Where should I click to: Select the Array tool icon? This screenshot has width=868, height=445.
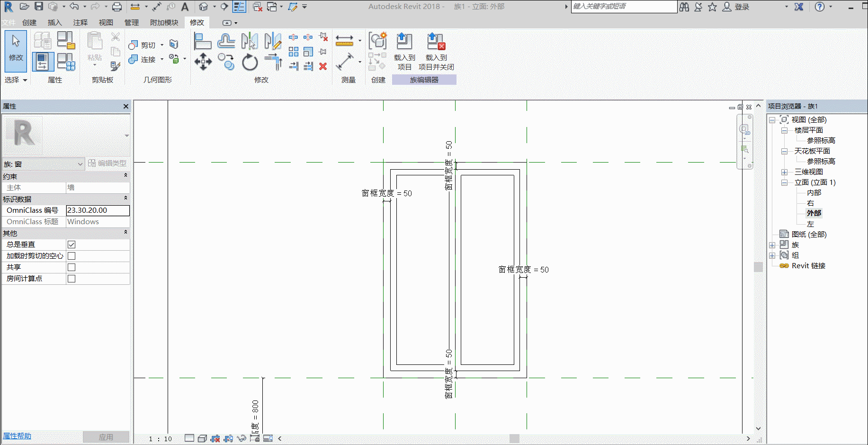coord(294,52)
